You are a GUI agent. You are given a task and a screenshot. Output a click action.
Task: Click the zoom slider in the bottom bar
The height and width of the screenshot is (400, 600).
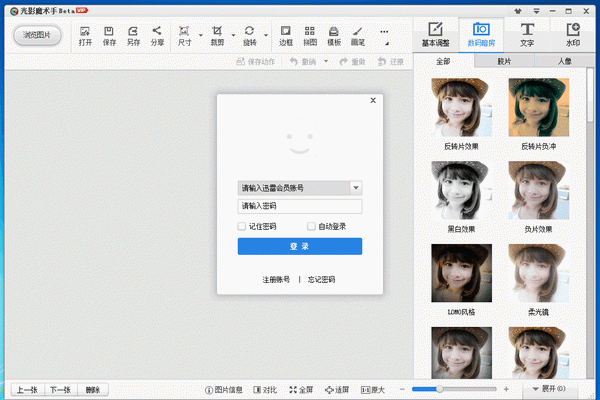tap(440, 389)
